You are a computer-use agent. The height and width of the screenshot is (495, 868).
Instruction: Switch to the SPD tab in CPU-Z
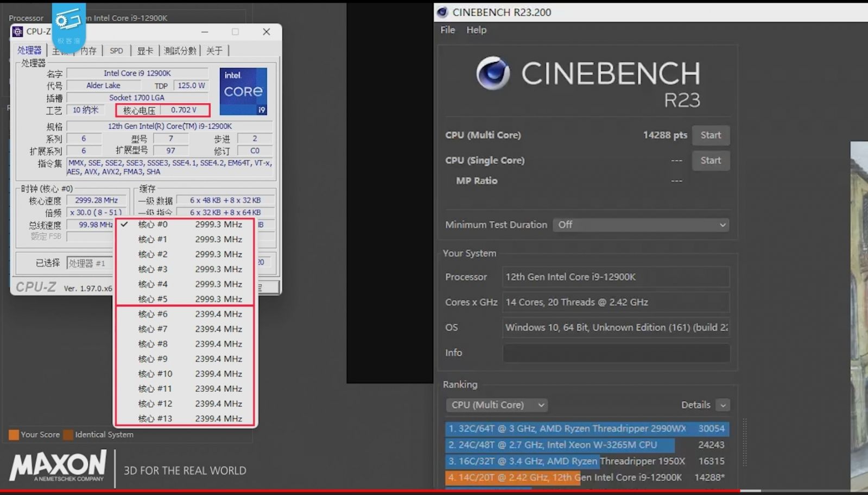click(x=116, y=51)
